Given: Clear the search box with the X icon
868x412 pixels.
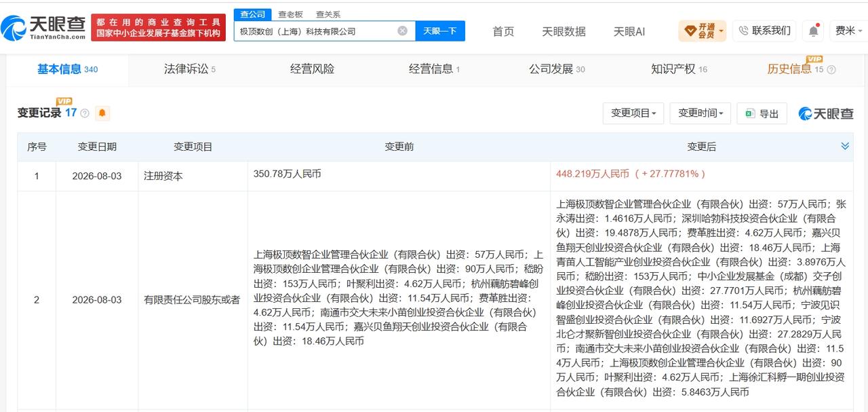Looking at the screenshot, I should pos(402,31).
